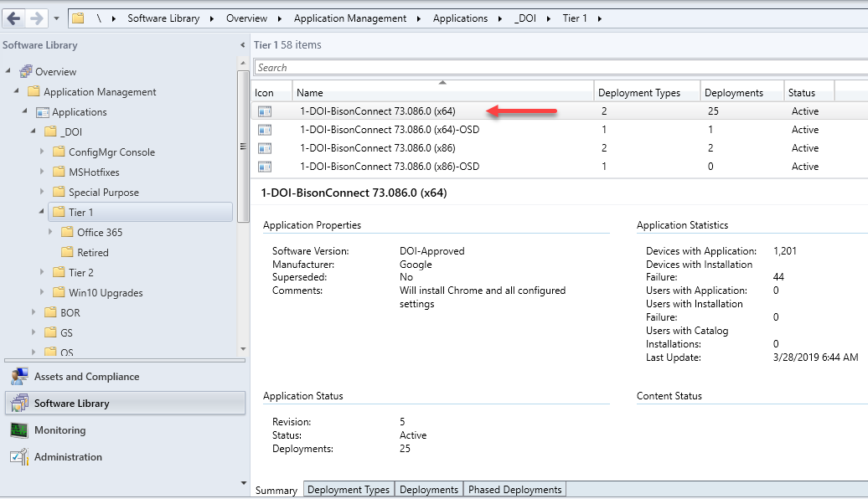
Task: Select the Special Purpose folder
Action: [97, 192]
